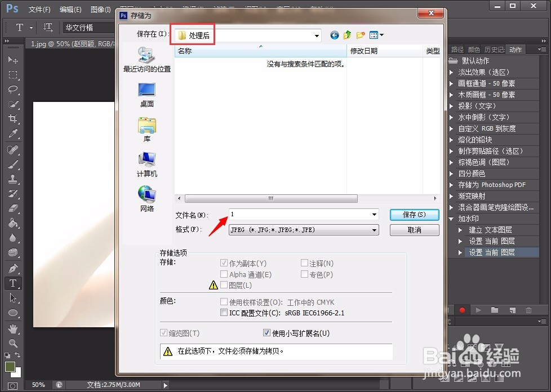The image size is (551, 392).
Task: Switch to the 动作 panel tab
Action: point(515,50)
